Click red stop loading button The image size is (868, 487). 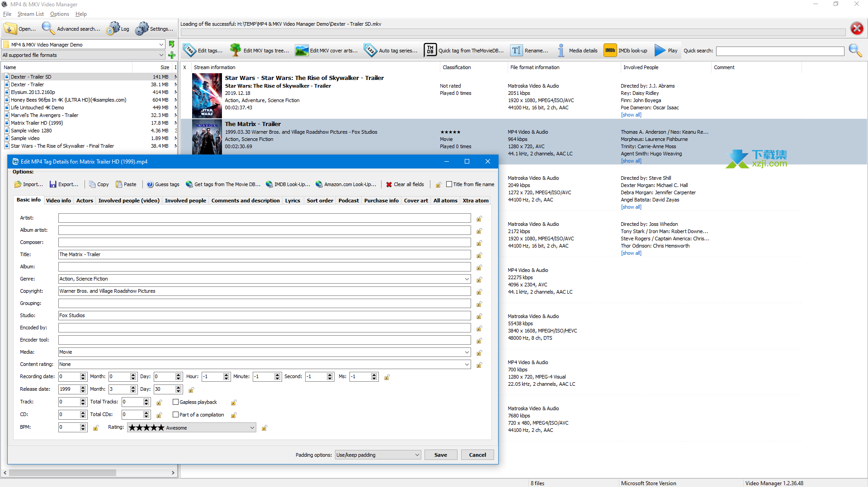(857, 28)
